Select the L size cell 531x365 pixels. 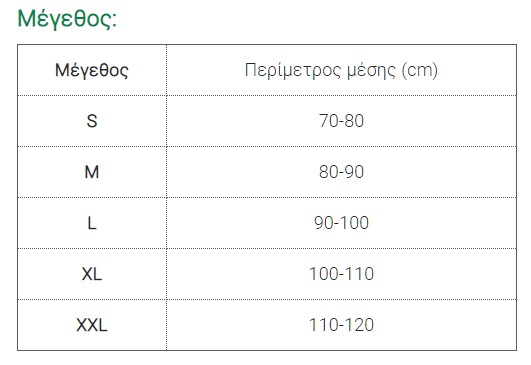[x=92, y=223]
